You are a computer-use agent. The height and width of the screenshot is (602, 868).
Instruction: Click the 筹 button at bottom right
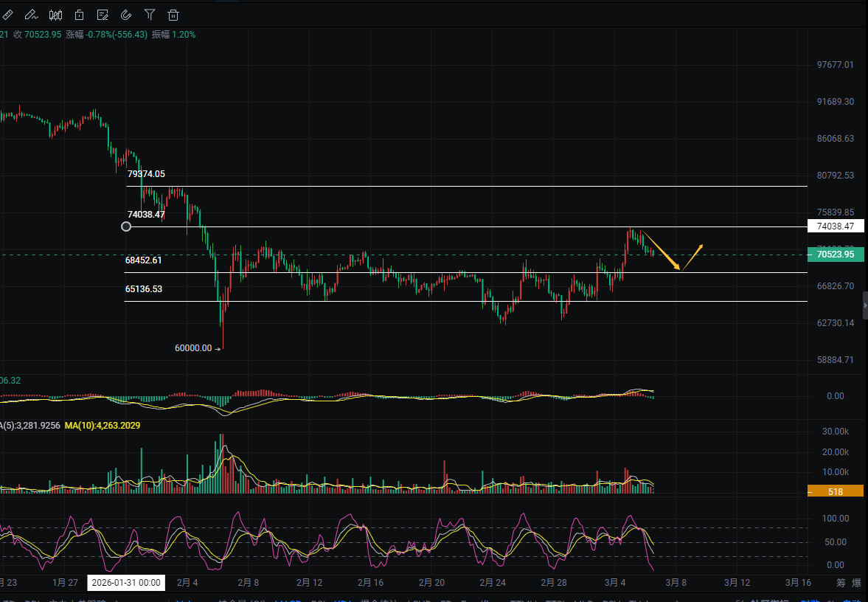[841, 582]
